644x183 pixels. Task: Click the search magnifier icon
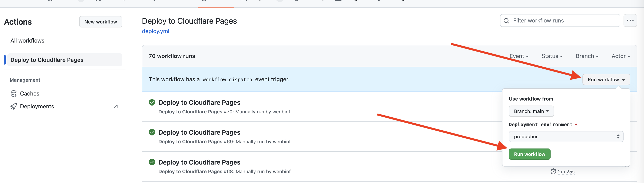pos(506,21)
